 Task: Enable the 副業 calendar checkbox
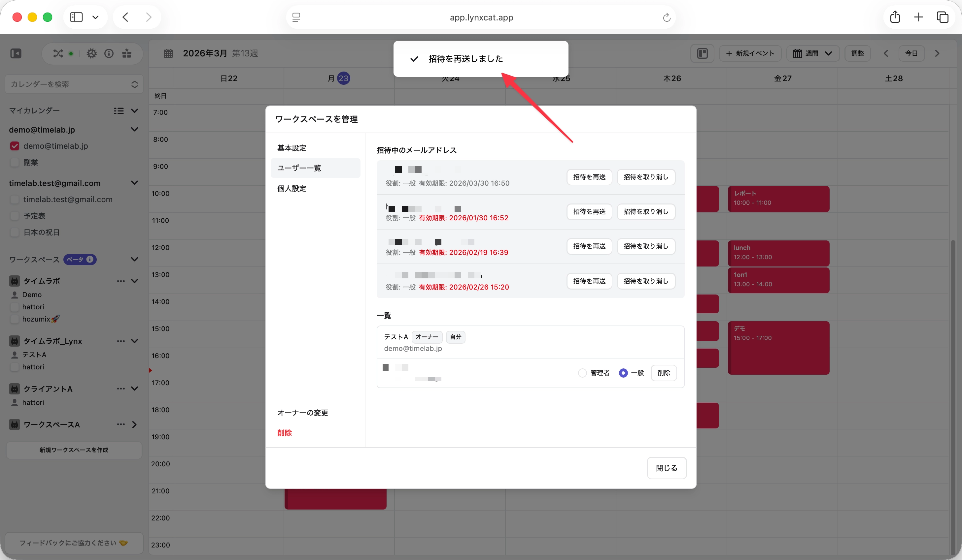point(15,163)
